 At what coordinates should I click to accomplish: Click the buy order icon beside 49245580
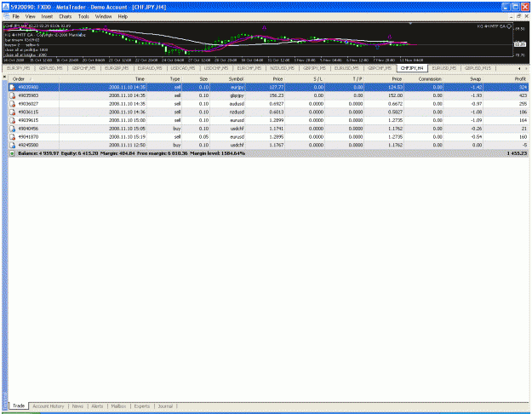point(12,145)
